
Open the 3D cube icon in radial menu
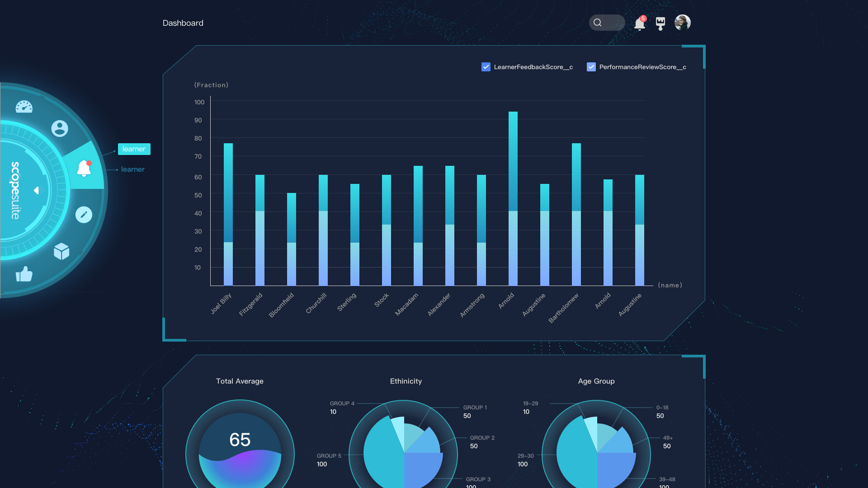(x=61, y=251)
